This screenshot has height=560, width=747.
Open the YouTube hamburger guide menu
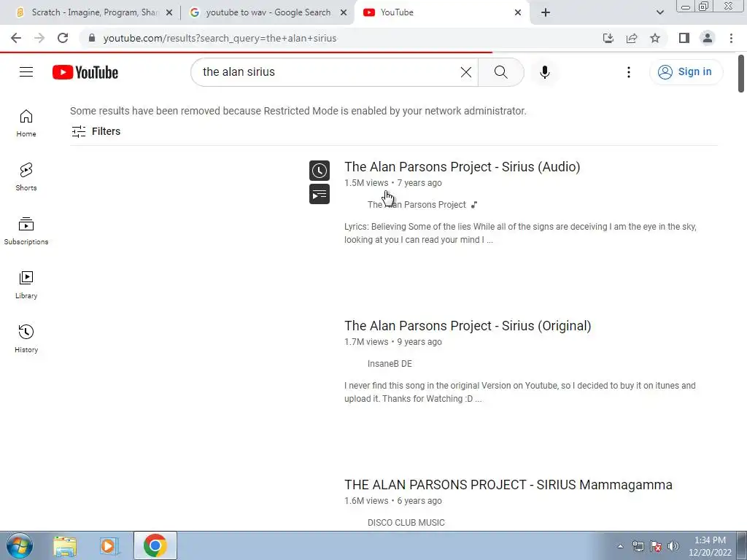click(x=26, y=72)
